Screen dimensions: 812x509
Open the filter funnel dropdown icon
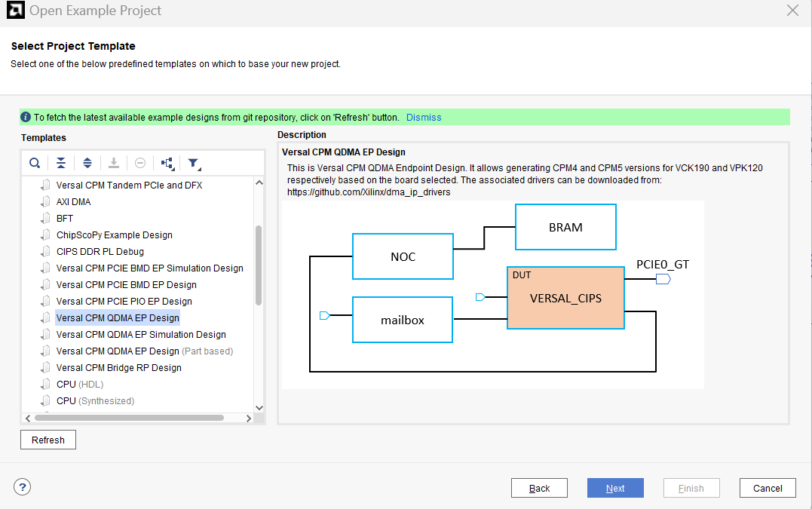point(195,164)
